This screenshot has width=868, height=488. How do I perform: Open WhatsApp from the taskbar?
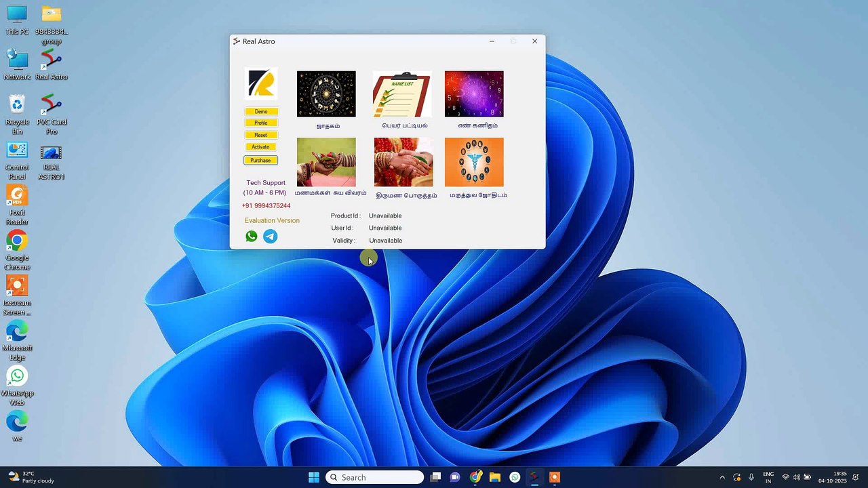[515, 477]
